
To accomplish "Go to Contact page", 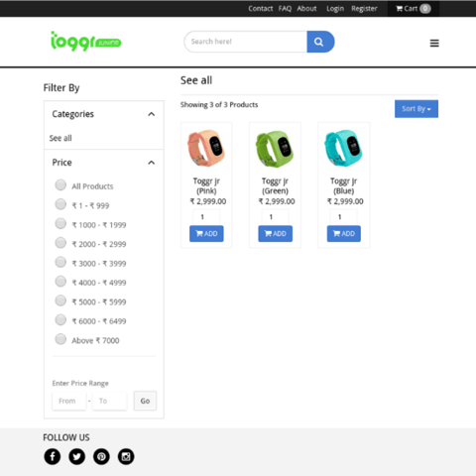I will 261,9.
